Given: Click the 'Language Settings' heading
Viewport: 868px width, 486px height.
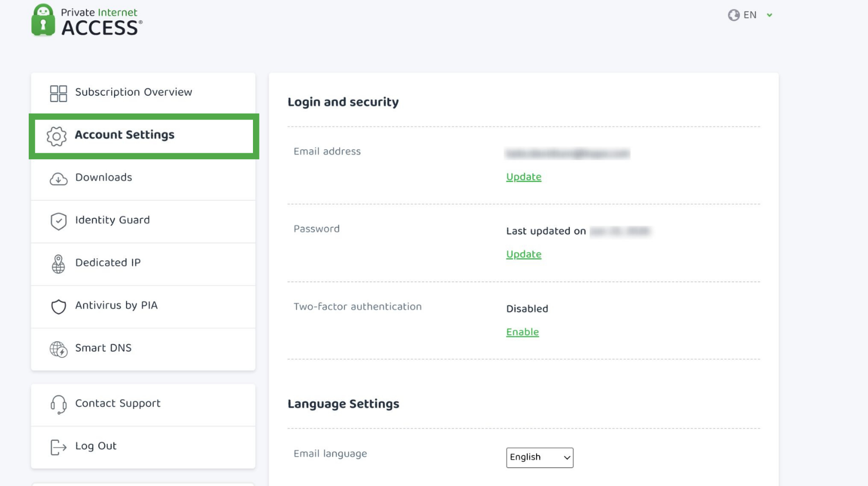Looking at the screenshot, I should click(x=343, y=404).
